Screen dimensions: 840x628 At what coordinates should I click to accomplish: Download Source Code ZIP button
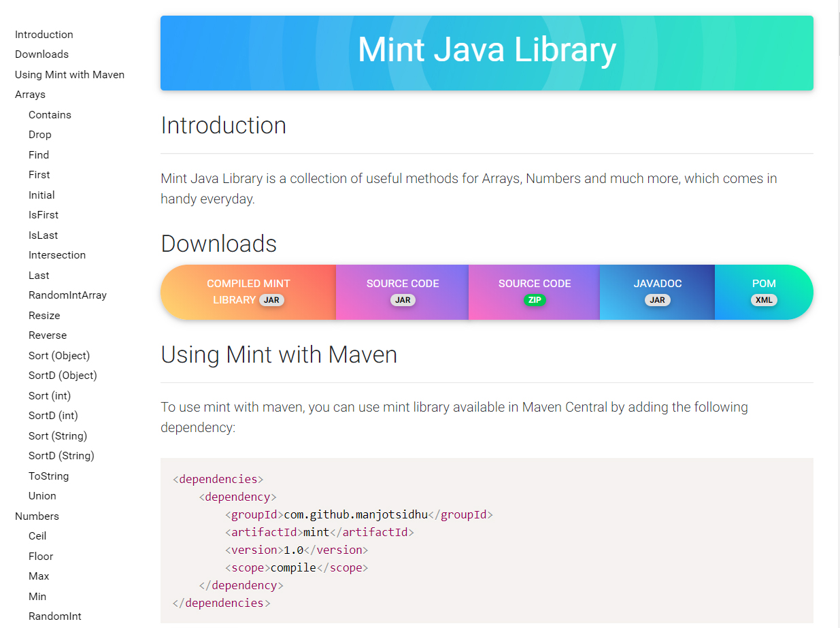pyautogui.click(x=535, y=292)
